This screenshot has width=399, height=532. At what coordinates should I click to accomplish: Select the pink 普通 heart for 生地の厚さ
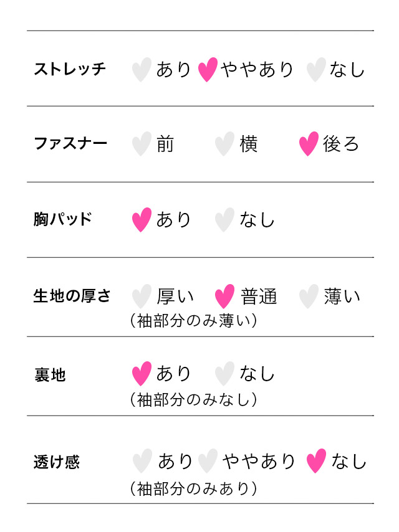(224, 297)
